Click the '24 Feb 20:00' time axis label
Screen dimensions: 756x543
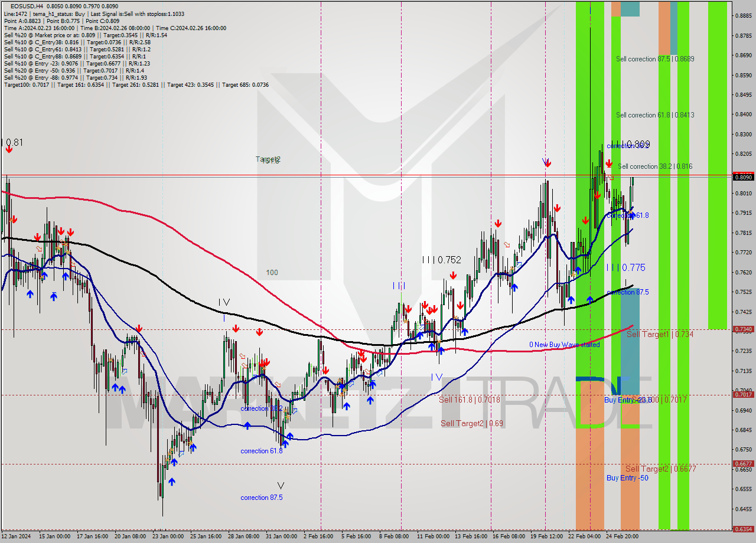(623, 537)
